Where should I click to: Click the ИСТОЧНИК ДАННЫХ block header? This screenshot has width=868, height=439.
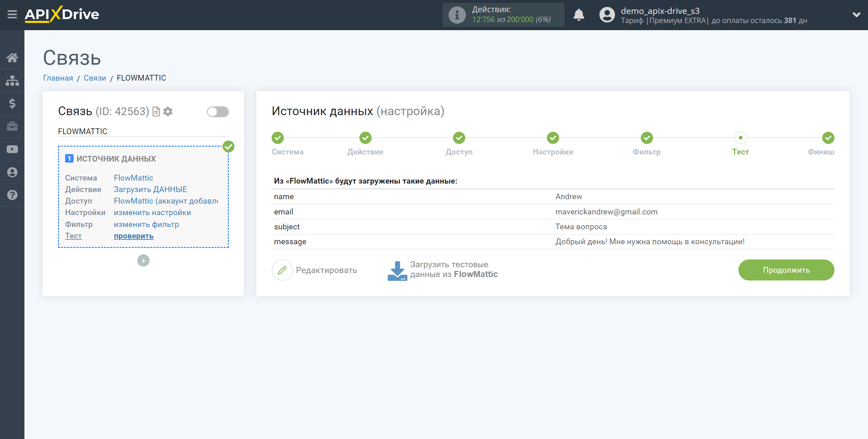click(116, 159)
